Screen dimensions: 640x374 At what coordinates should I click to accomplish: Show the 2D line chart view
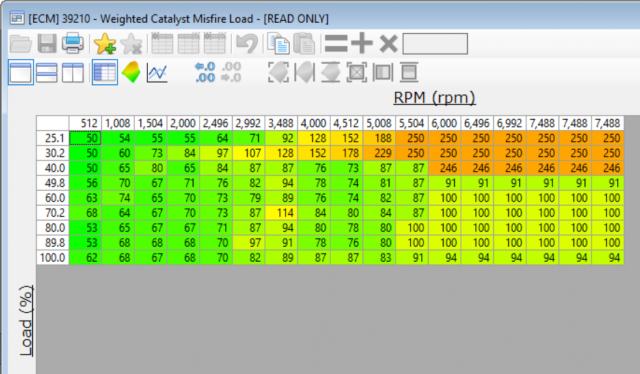click(x=158, y=73)
